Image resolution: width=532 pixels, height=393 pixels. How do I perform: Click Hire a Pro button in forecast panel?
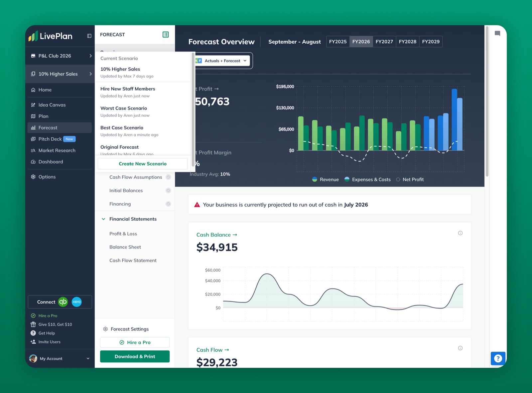click(x=135, y=342)
